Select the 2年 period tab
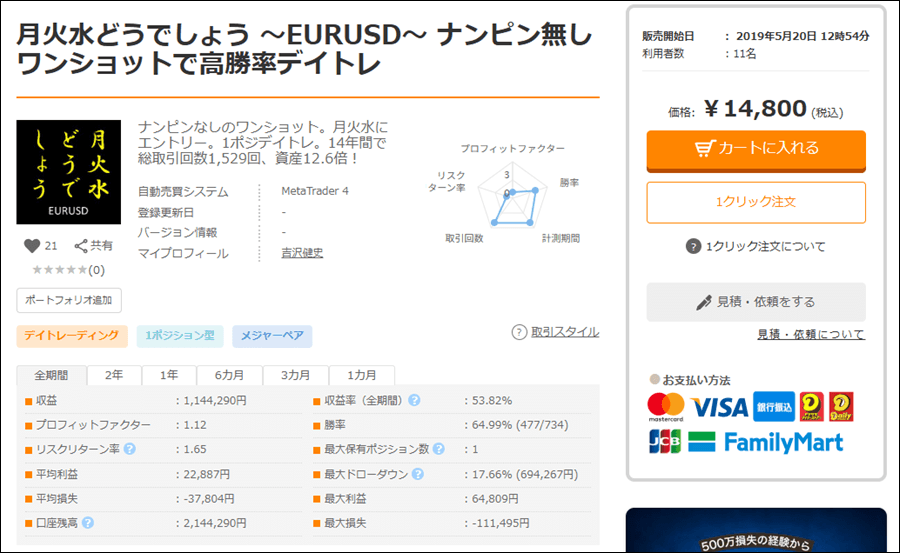Image resolution: width=900 pixels, height=553 pixels. tap(114, 375)
